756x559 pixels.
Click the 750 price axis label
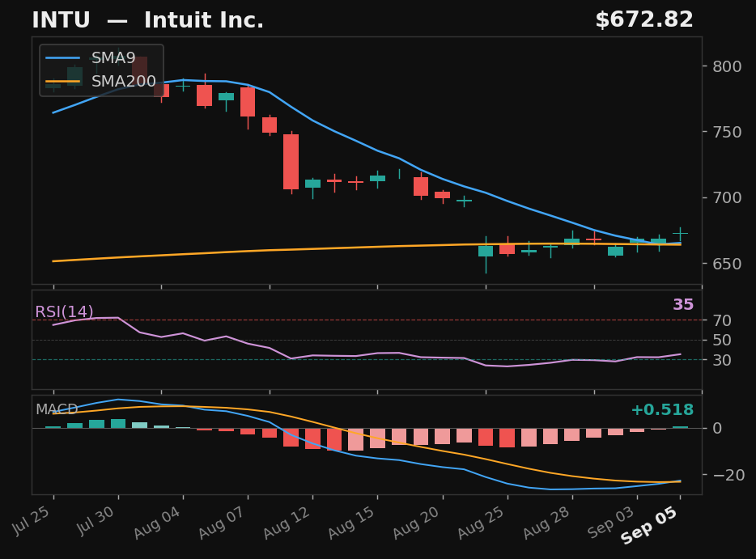point(727,132)
